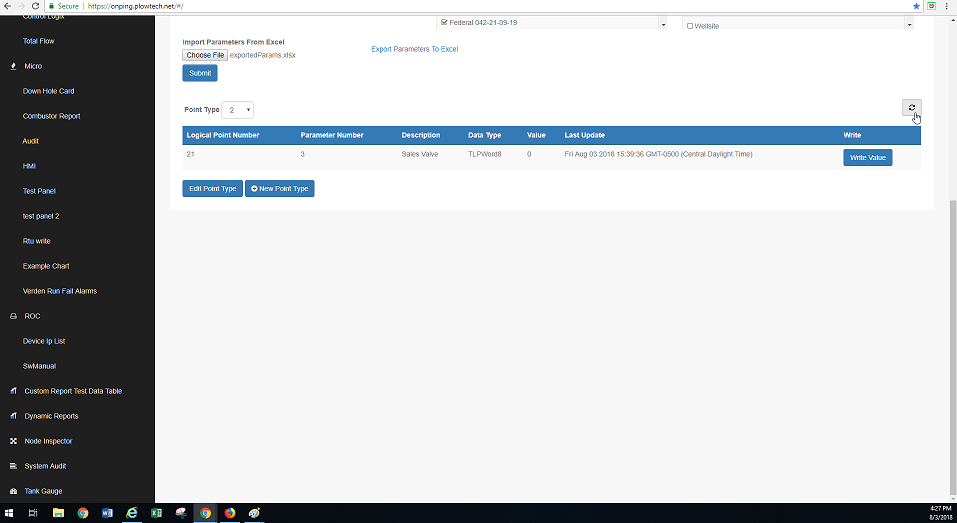Open Excel from the Windows taskbar
The height and width of the screenshot is (523, 957).
pos(156,513)
